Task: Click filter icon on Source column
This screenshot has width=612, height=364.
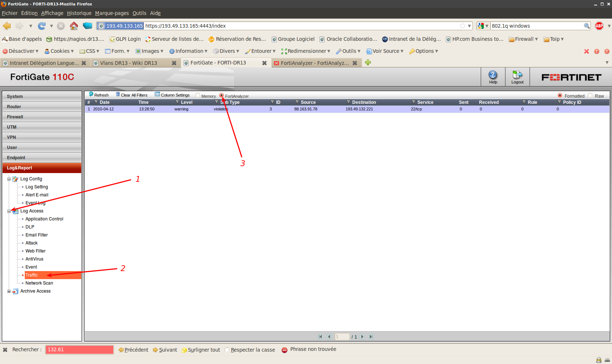Action: (297, 102)
